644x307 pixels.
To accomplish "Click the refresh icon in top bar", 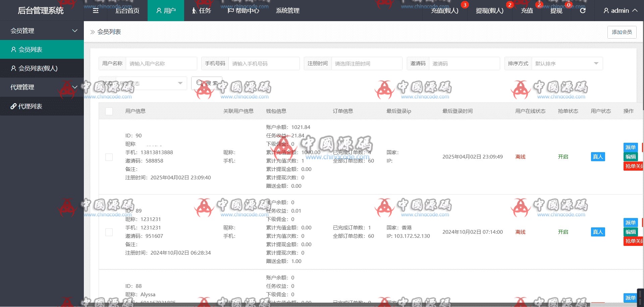I will point(583,10).
